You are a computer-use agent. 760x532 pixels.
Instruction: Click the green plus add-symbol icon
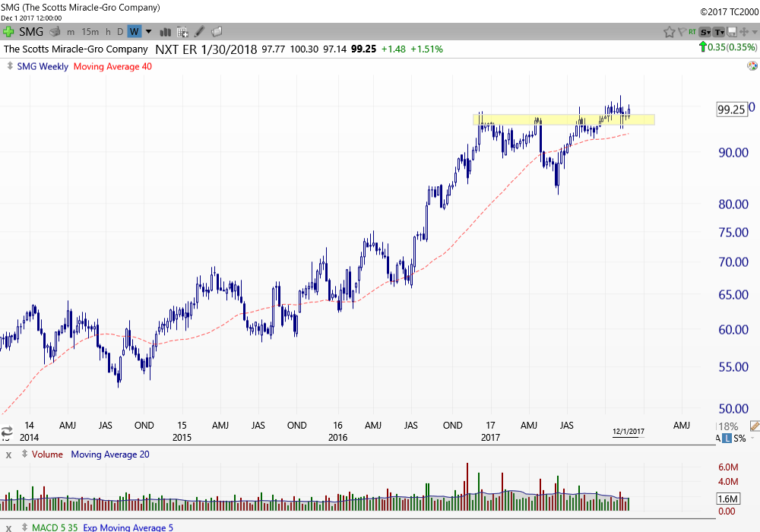[9, 31]
